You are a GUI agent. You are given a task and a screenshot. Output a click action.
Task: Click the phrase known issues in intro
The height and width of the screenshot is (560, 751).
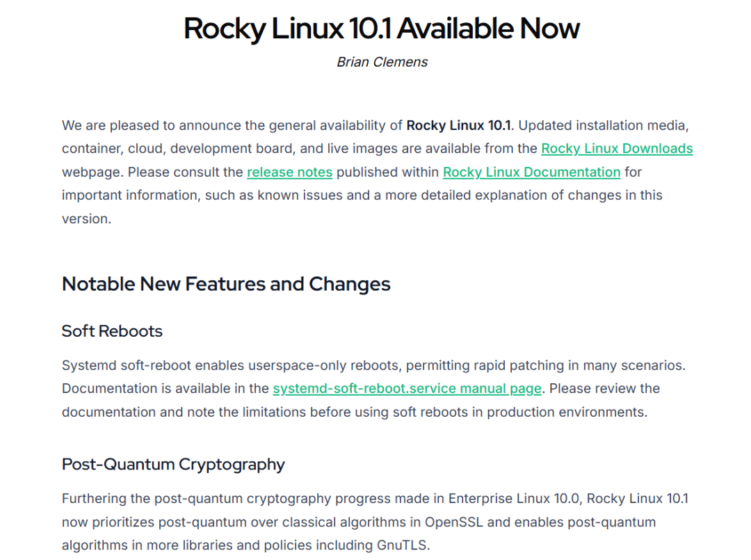[x=300, y=195]
